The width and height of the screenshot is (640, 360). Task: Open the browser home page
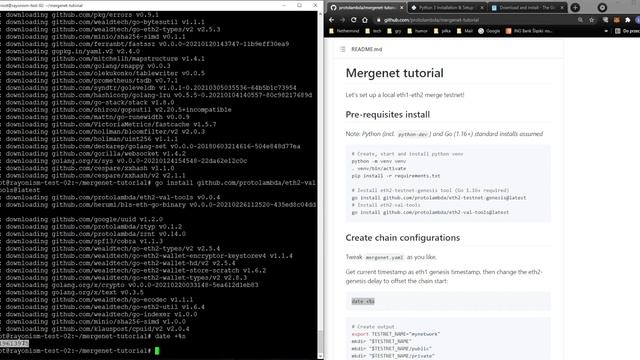click(x=365, y=20)
